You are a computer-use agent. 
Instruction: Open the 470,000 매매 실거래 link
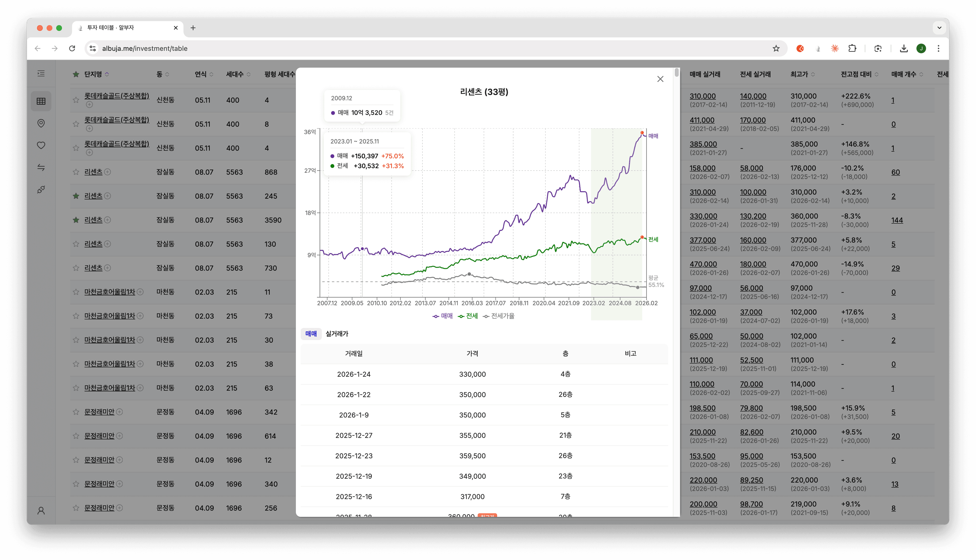tap(703, 264)
